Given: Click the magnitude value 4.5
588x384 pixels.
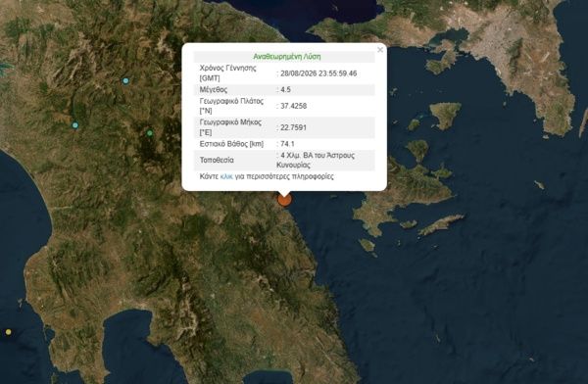Looking at the screenshot, I should pyautogui.click(x=285, y=89).
